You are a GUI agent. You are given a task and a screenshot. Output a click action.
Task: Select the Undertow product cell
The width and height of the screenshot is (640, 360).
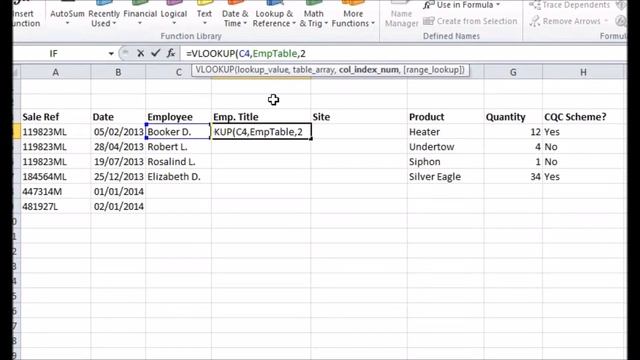[445, 147]
